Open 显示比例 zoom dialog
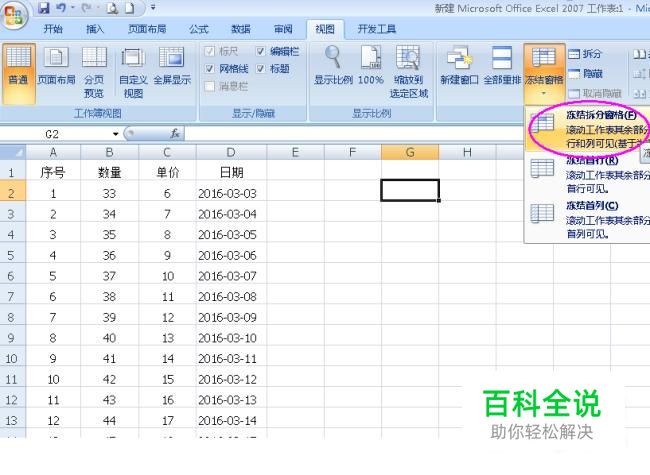 tap(333, 66)
